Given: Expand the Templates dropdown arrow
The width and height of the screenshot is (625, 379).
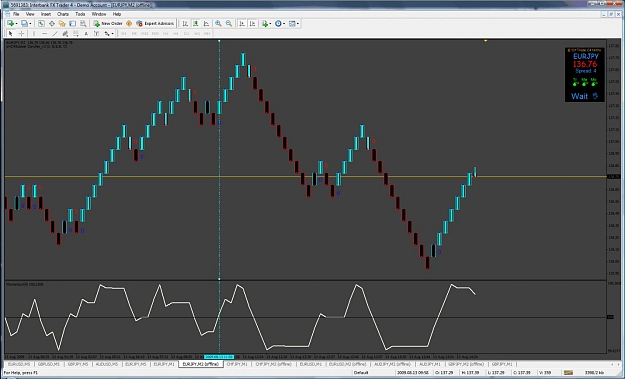Looking at the screenshot, I should 298,24.
